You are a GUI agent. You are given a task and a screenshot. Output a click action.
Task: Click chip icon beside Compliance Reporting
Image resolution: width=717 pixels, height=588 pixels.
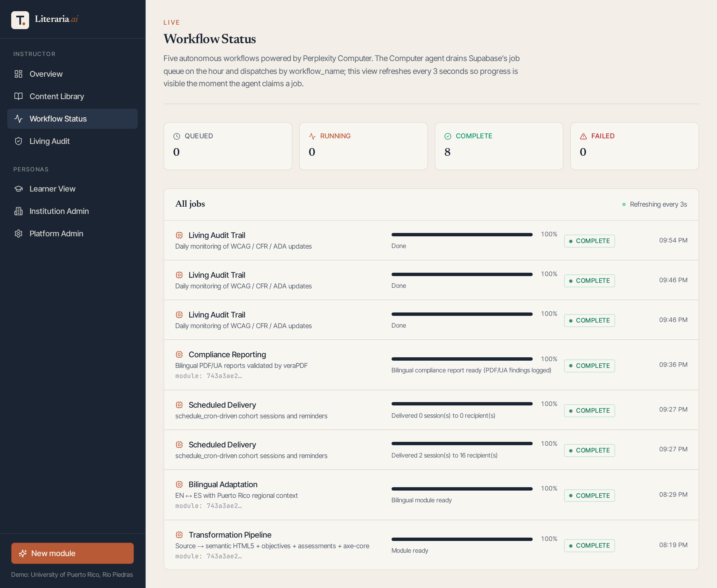[x=179, y=354]
